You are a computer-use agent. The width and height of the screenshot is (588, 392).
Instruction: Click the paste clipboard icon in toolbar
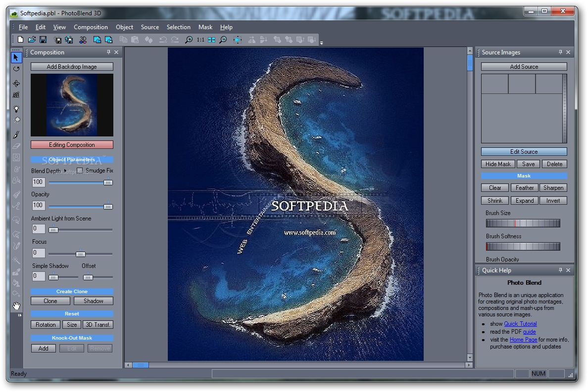tap(135, 40)
